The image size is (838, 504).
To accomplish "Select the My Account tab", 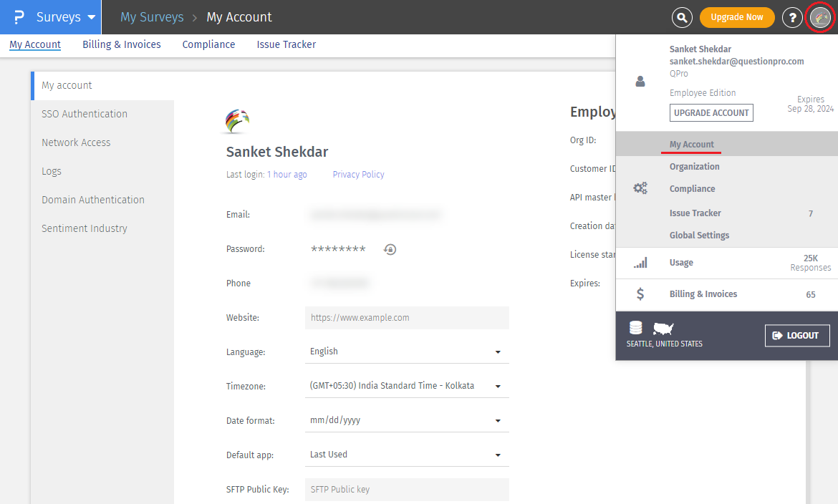I will coord(35,44).
